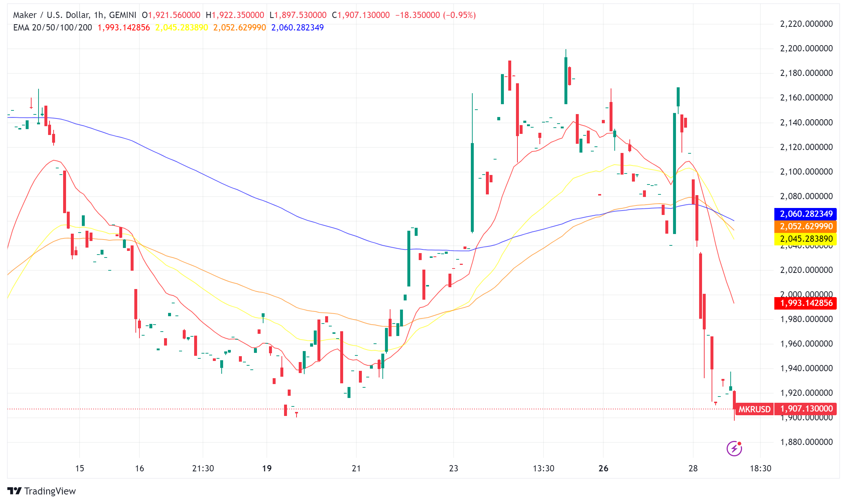
Task: Click the blue 2,060.282349 EMA axis label
Action: click(806, 214)
